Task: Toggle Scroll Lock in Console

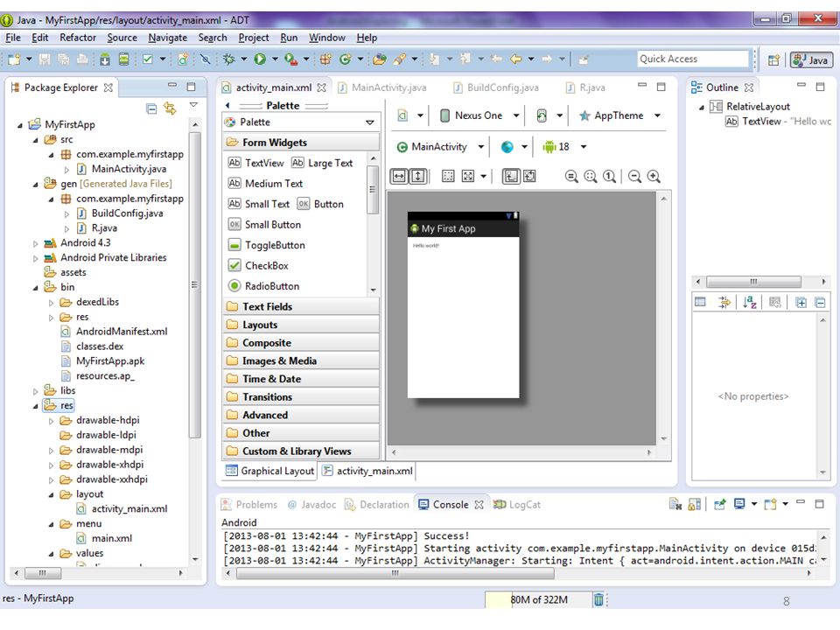Action: (694, 504)
